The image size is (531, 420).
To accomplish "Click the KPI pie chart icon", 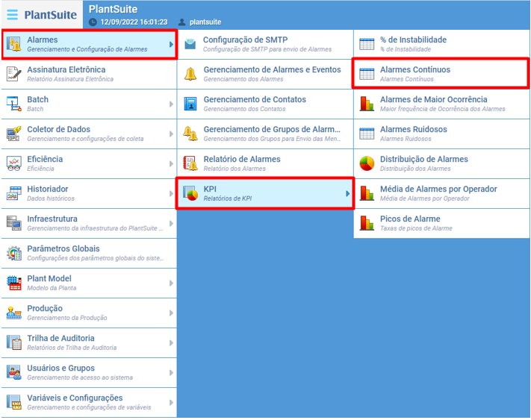I will [x=190, y=193].
